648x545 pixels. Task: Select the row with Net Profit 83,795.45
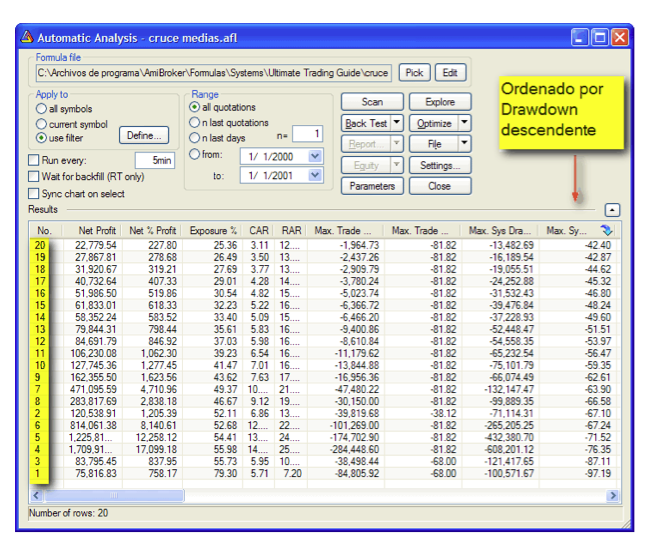(x=324, y=461)
